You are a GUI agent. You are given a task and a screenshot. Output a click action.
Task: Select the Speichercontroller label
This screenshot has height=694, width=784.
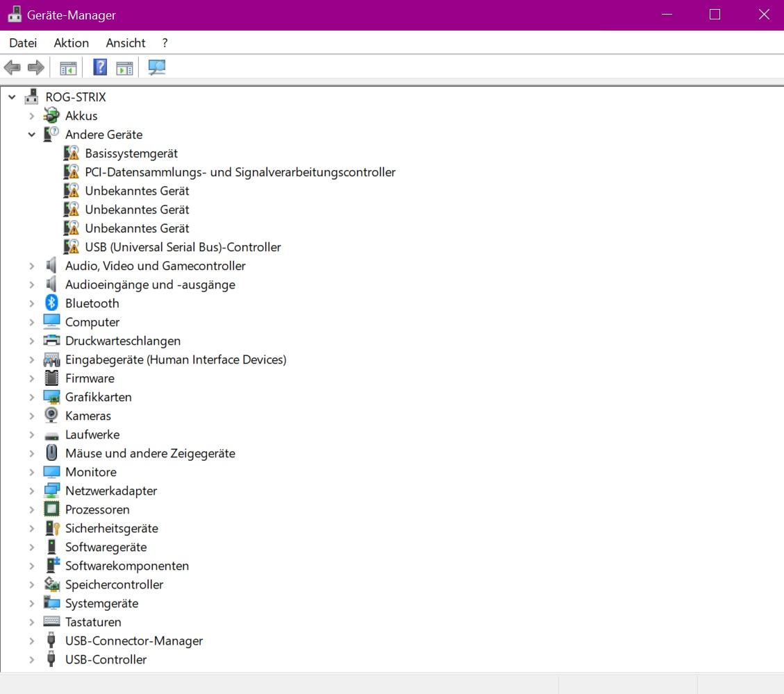click(x=114, y=584)
